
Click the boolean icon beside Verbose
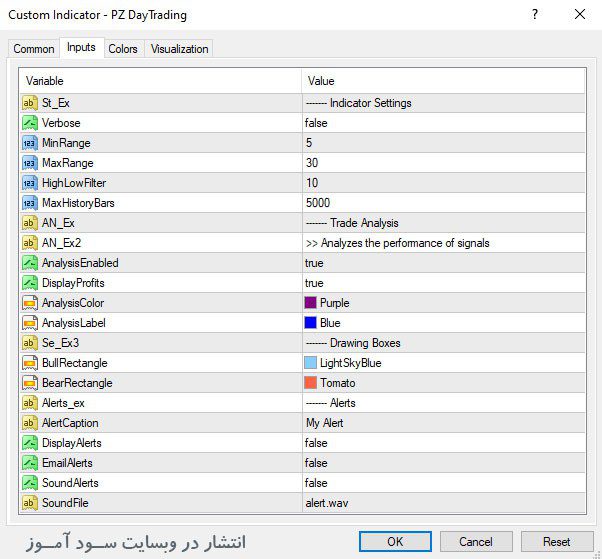click(30, 123)
